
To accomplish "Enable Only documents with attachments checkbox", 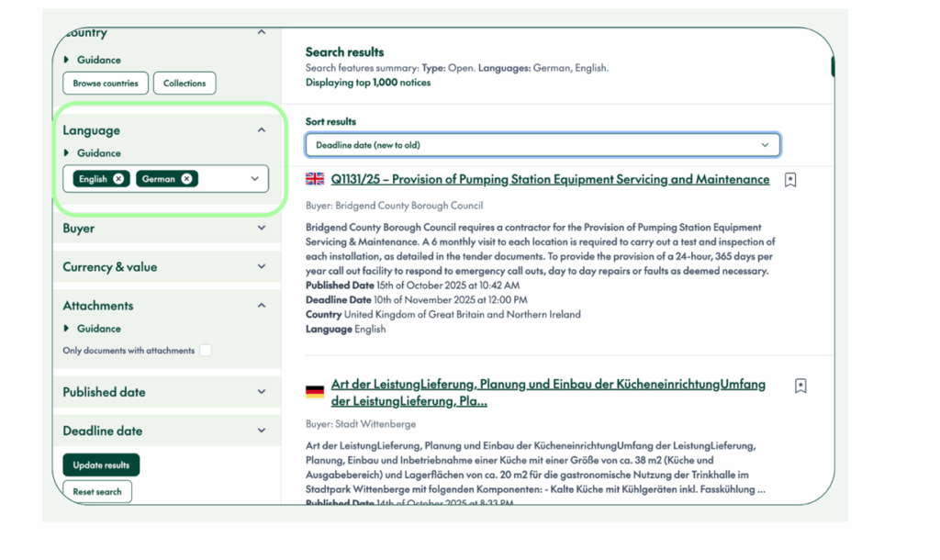I will point(206,351).
